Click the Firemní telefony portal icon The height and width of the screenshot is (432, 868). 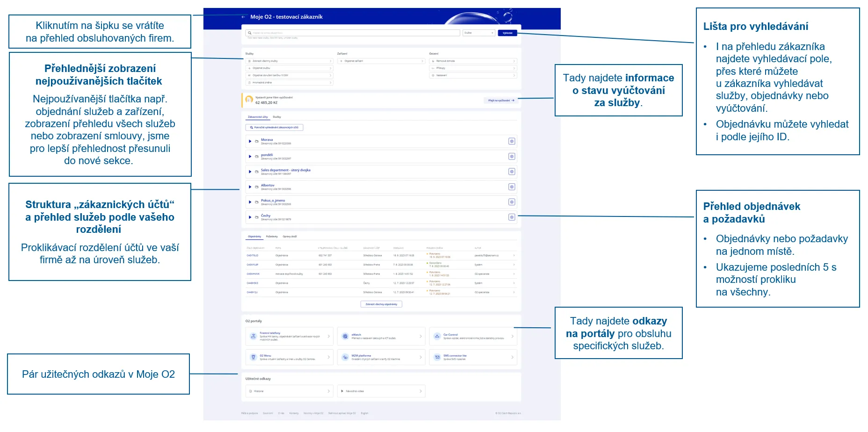(x=253, y=336)
